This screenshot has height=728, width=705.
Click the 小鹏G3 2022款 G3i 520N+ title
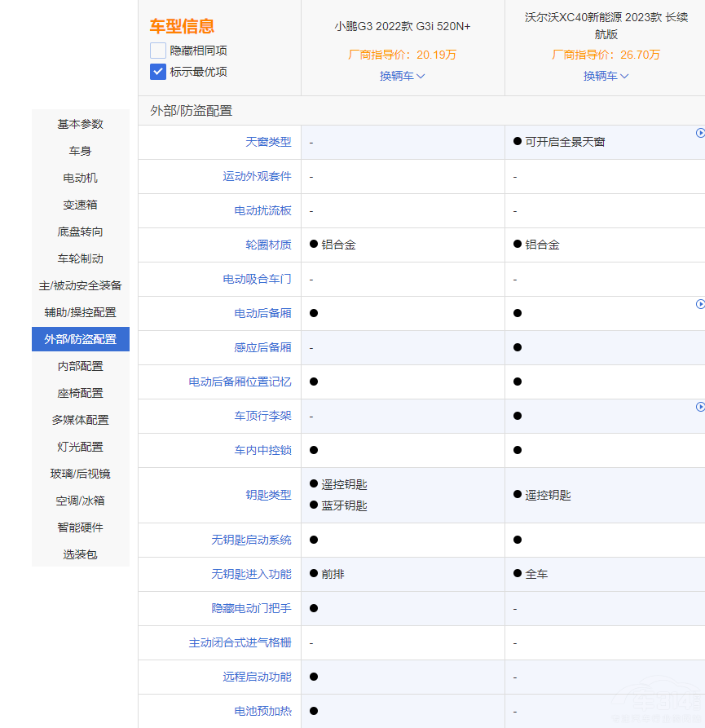pyautogui.click(x=402, y=26)
